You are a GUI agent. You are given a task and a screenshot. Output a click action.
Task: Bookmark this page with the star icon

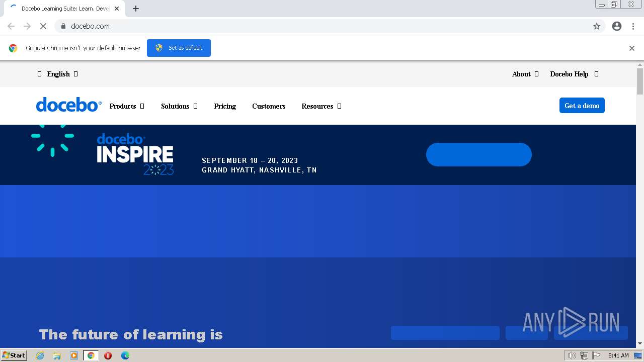point(597,26)
